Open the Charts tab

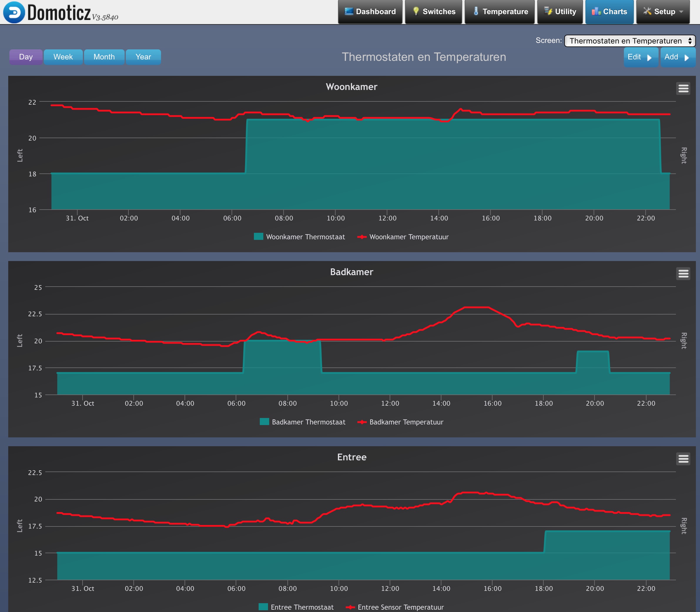(x=609, y=12)
